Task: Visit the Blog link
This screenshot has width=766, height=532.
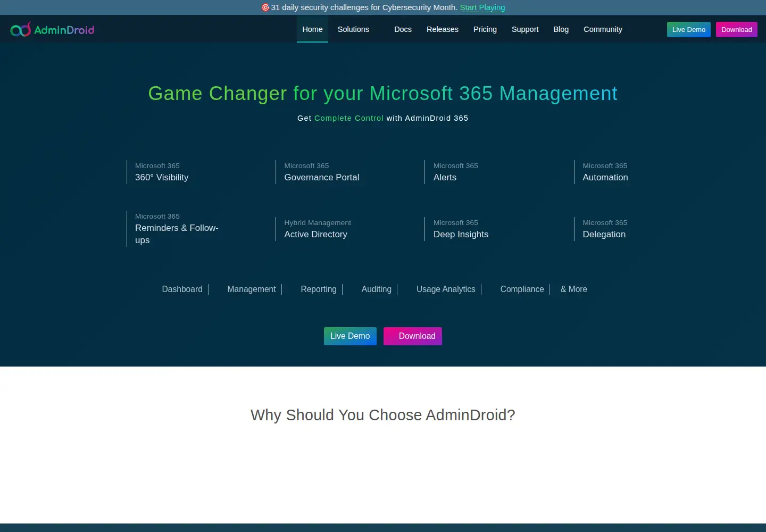Action: (561, 29)
